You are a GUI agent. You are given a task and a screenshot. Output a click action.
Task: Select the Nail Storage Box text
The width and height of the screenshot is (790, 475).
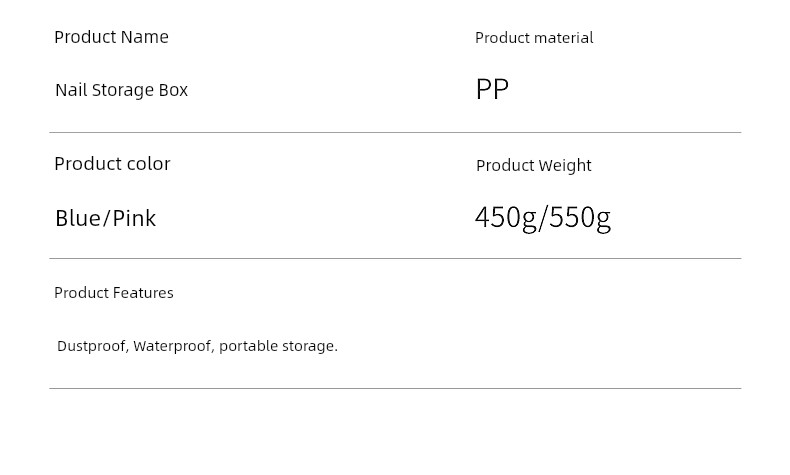(121, 90)
